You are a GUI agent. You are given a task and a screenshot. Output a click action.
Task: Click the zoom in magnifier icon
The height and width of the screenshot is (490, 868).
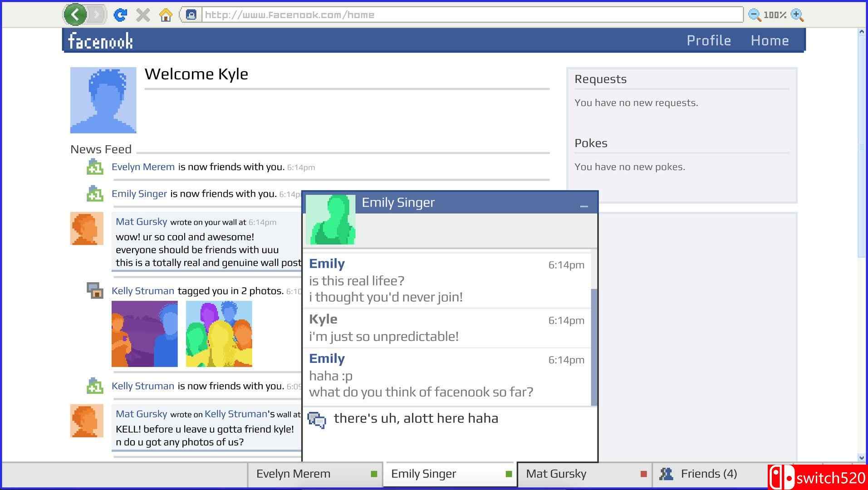[x=797, y=15]
